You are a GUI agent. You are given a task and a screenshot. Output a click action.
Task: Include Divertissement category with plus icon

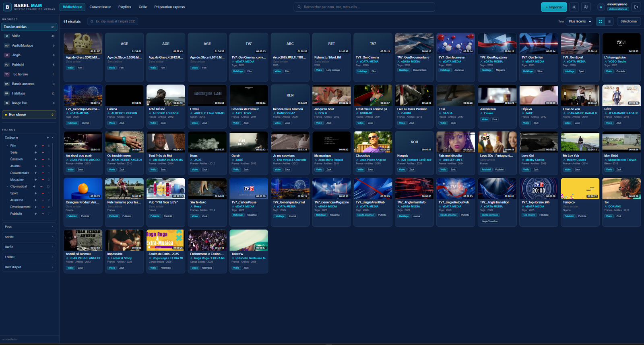tap(36, 207)
